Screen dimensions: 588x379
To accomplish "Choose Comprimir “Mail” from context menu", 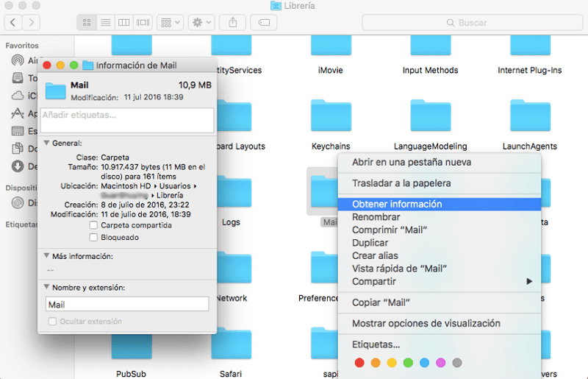I will click(439, 230).
